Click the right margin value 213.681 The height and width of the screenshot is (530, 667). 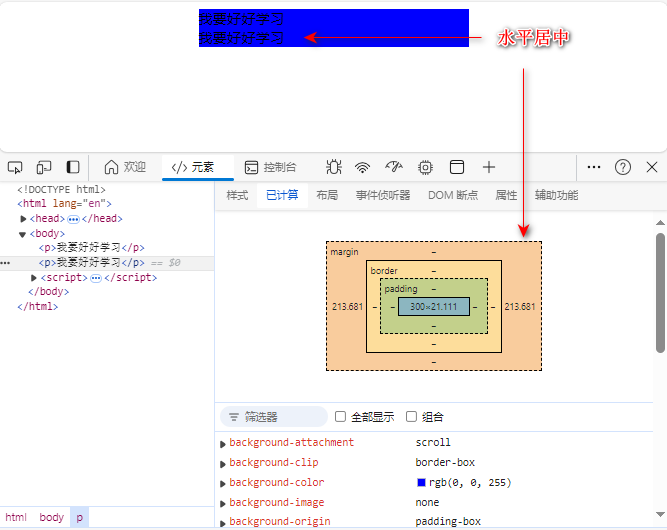pyautogui.click(x=520, y=307)
